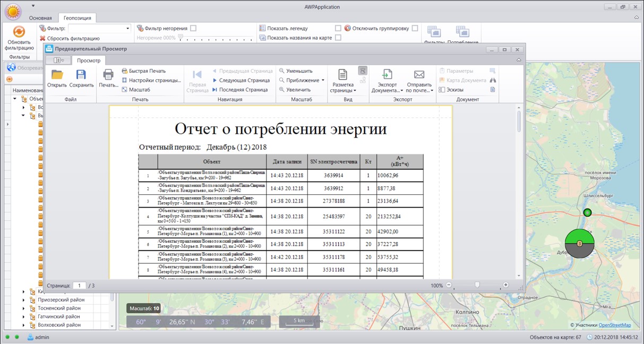Open file with the Открыть folder icon

point(57,75)
